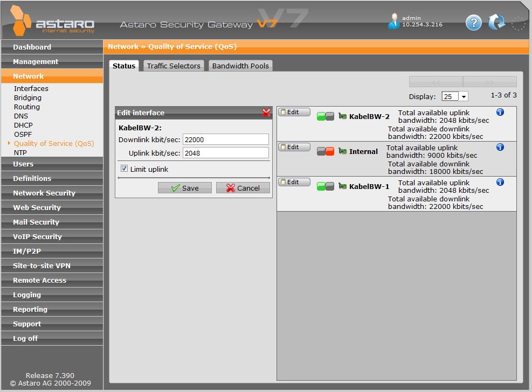
Task: Click network card icon beside KabelBW-2
Action: click(x=343, y=116)
